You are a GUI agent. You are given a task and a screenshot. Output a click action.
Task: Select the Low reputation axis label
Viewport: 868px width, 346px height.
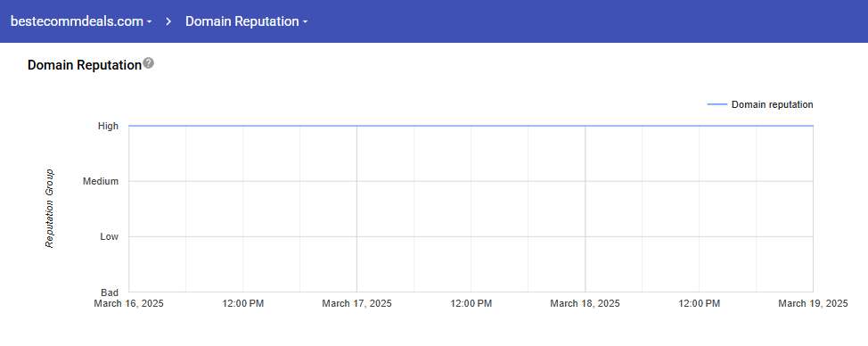click(x=109, y=237)
